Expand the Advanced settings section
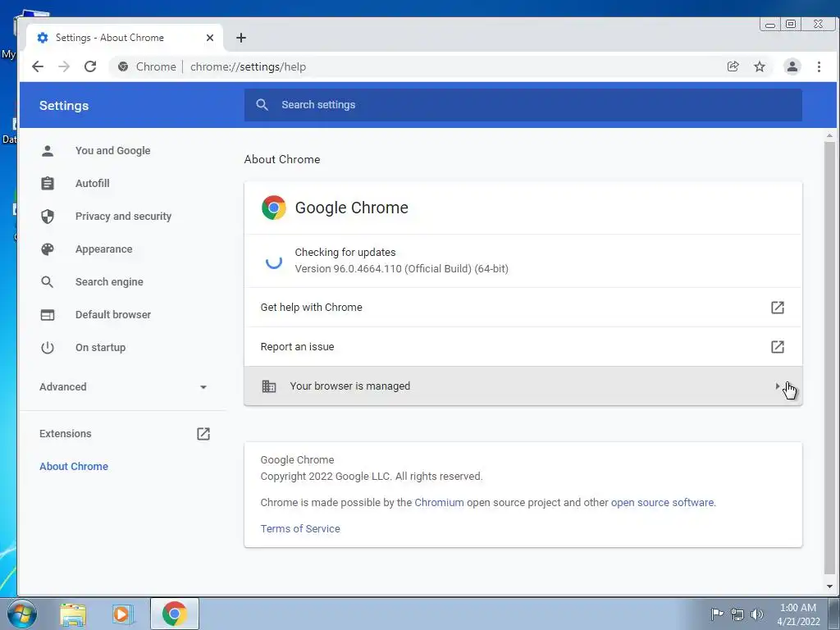The image size is (840, 630). click(x=123, y=387)
